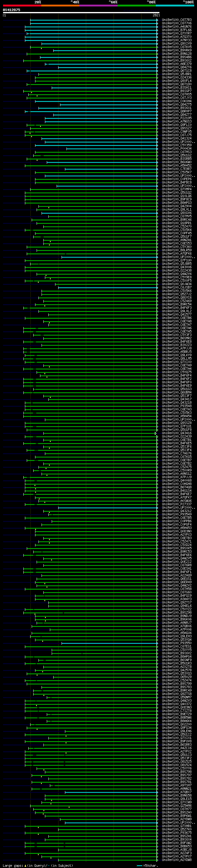The image size is (197, 868).
Task: Select the red 20% identity legend segment
Action: [x=22, y=6]
